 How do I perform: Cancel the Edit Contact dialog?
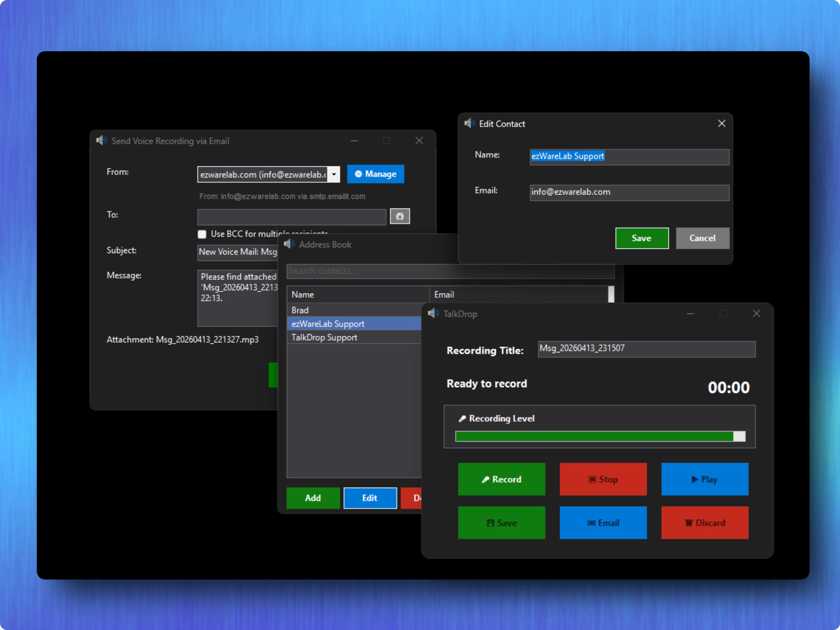coord(702,238)
